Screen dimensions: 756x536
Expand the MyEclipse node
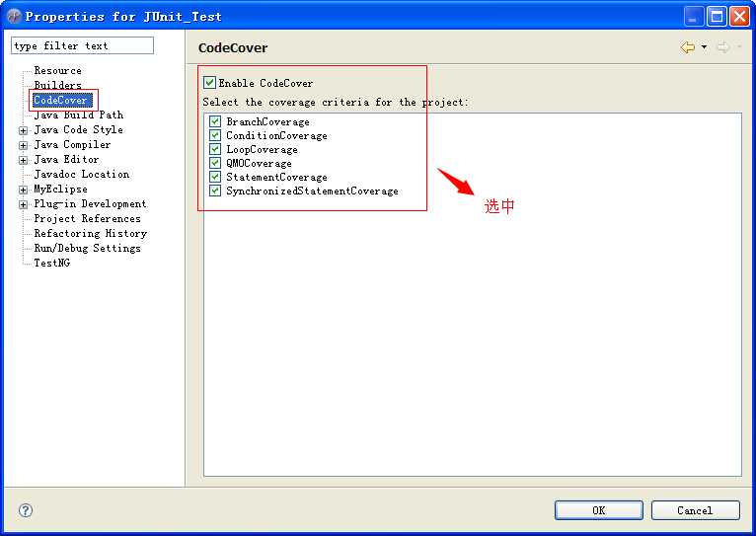coord(23,190)
